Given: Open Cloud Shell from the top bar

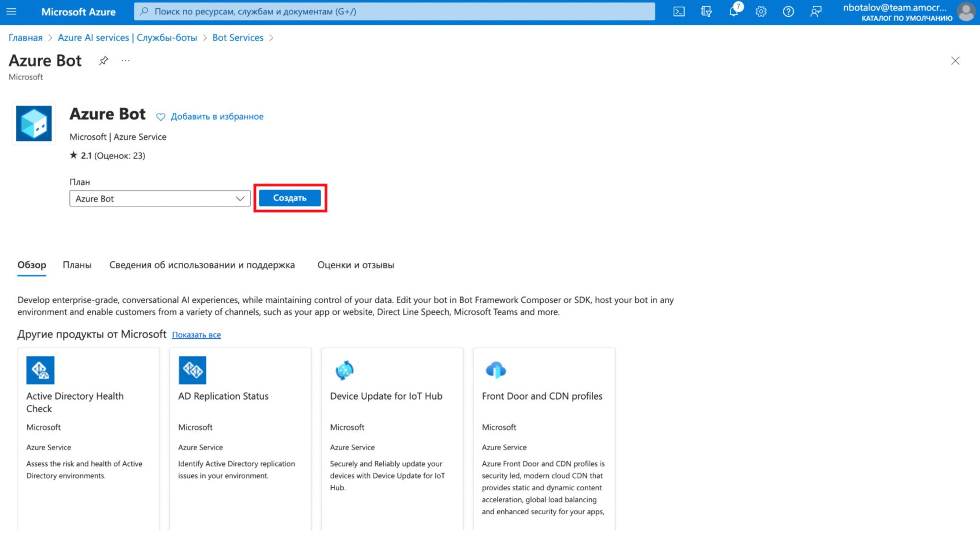Looking at the screenshot, I should tap(679, 11).
